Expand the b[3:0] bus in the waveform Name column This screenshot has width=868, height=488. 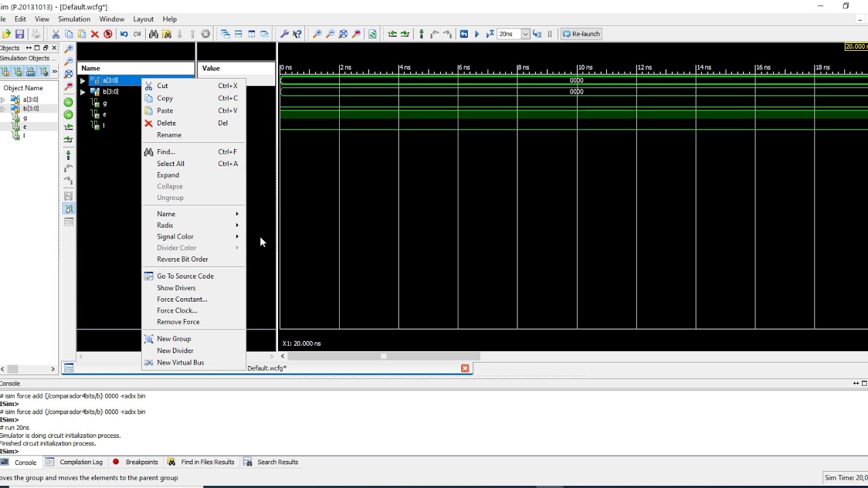(x=83, y=91)
